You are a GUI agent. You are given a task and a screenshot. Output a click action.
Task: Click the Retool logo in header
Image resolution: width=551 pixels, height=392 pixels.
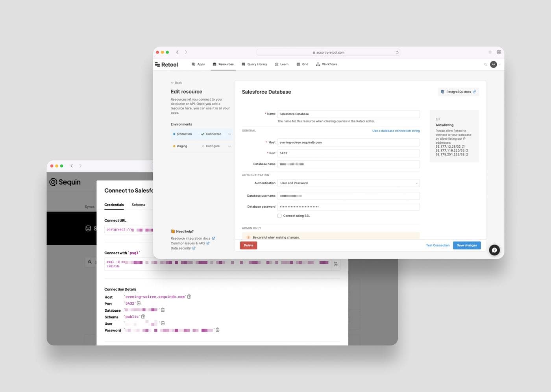pyautogui.click(x=166, y=65)
